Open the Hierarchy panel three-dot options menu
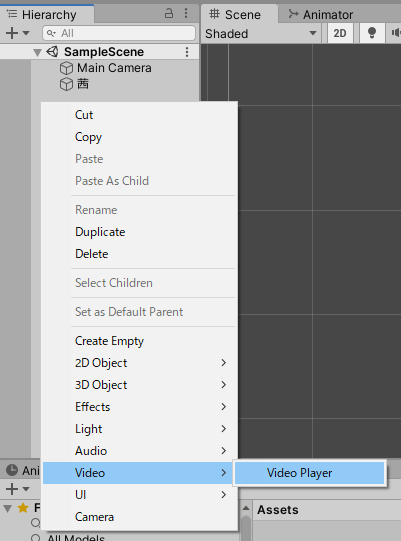 (x=186, y=13)
